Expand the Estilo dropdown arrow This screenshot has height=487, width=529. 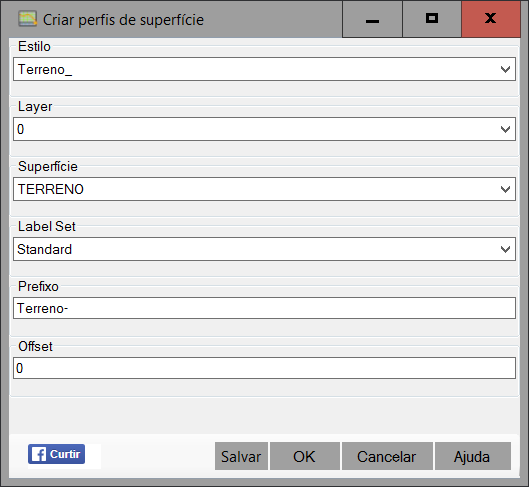(x=505, y=69)
